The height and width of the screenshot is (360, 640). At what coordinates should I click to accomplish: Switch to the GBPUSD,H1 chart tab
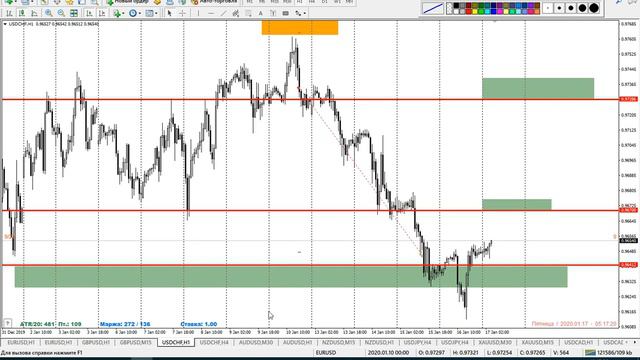coord(96,342)
